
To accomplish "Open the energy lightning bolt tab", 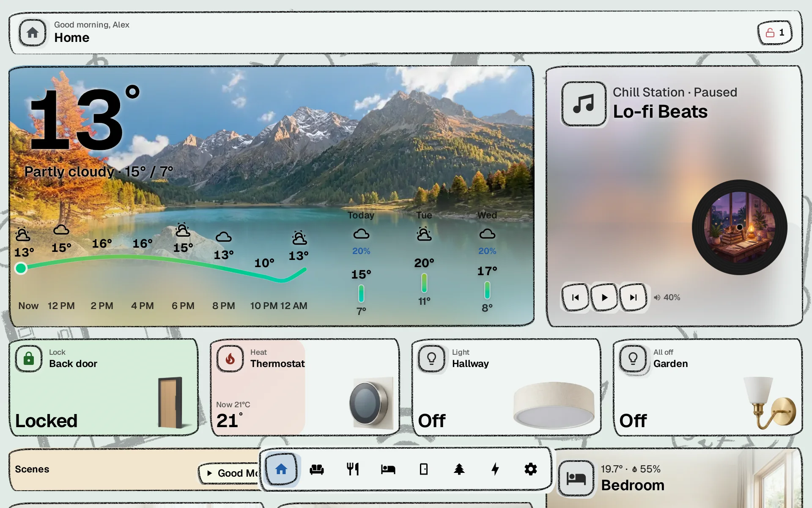I will pos(495,469).
